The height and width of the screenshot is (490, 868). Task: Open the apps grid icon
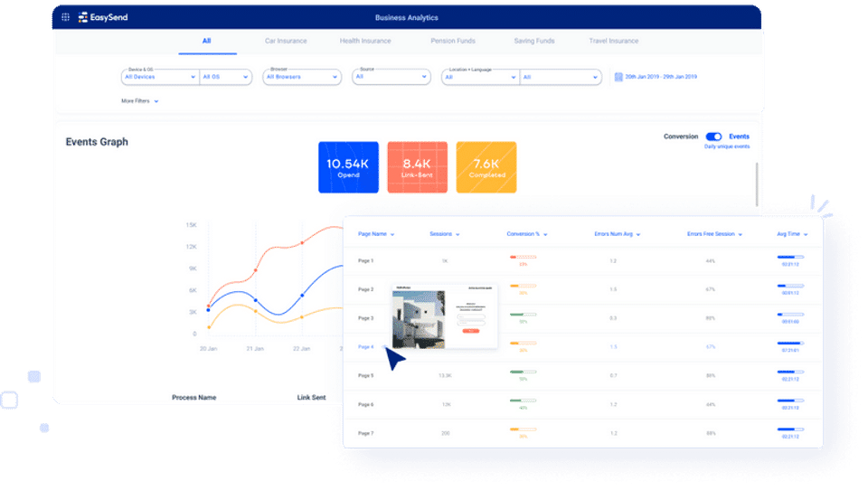click(x=65, y=17)
